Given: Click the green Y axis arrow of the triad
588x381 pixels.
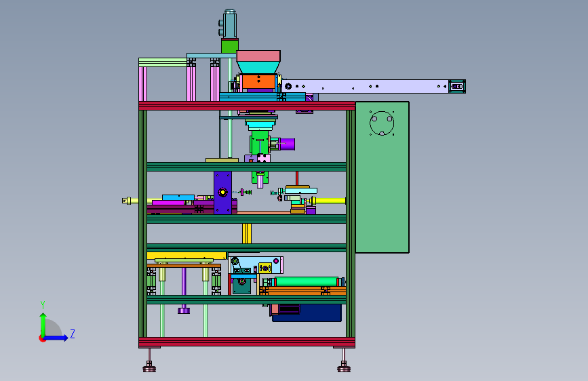Looking at the screenshot, I should pos(43,324).
